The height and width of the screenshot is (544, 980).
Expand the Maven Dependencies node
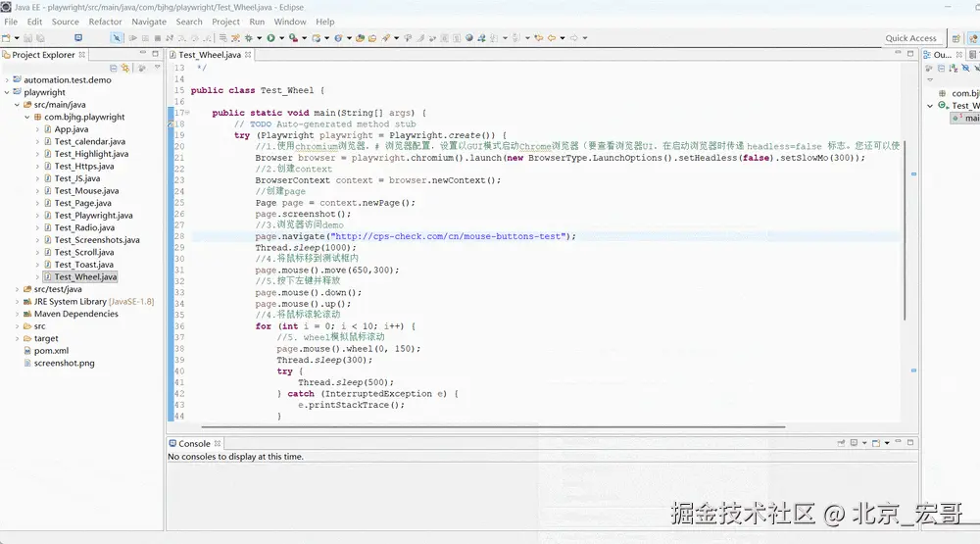pyautogui.click(x=17, y=314)
